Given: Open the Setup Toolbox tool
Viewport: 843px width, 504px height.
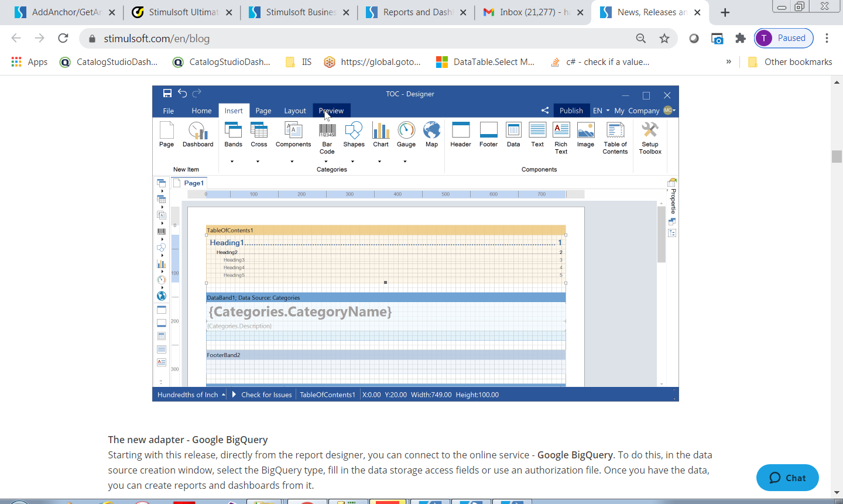Looking at the screenshot, I should pyautogui.click(x=650, y=138).
